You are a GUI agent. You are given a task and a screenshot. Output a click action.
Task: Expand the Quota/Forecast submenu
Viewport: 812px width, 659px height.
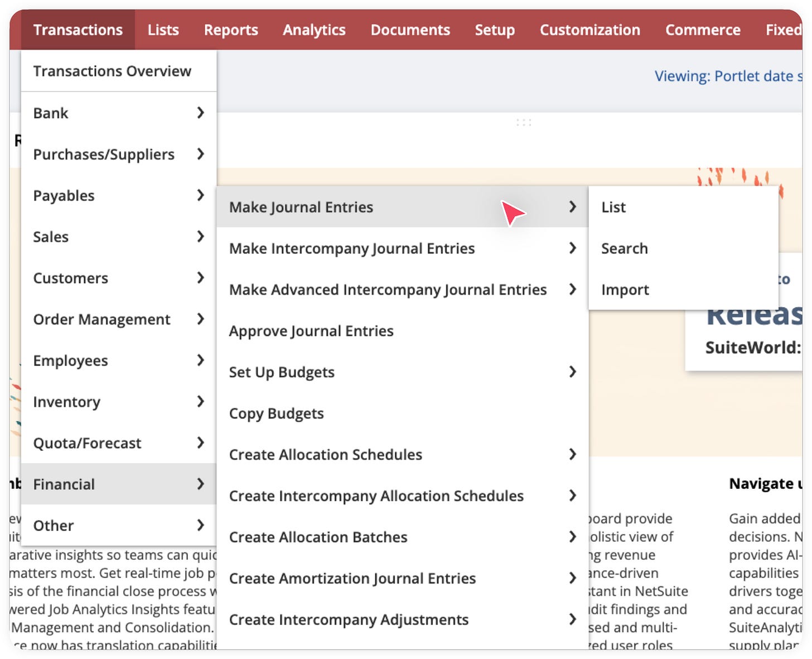click(119, 443)
